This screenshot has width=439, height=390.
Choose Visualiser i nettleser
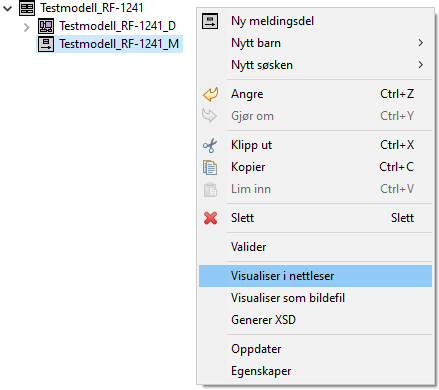coord(315,276)
